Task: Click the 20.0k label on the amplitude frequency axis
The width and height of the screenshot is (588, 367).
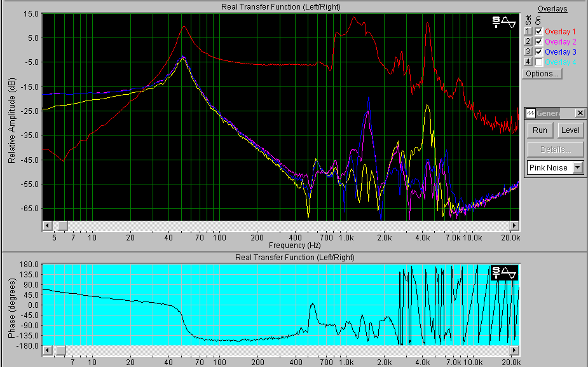Action: [510, 237]
